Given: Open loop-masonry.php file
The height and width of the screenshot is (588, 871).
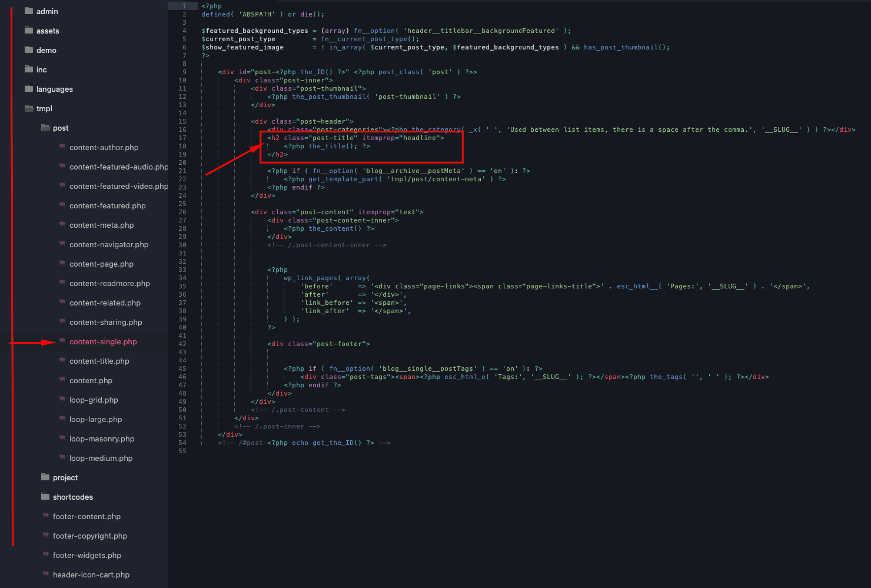Looking at the screenshot, I should click(x=102, y=438).
